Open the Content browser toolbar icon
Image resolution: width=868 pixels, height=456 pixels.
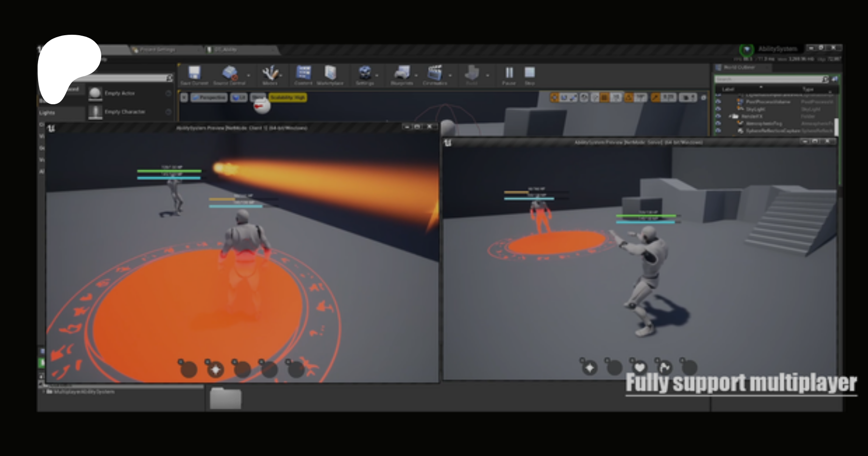pos(303,74)
